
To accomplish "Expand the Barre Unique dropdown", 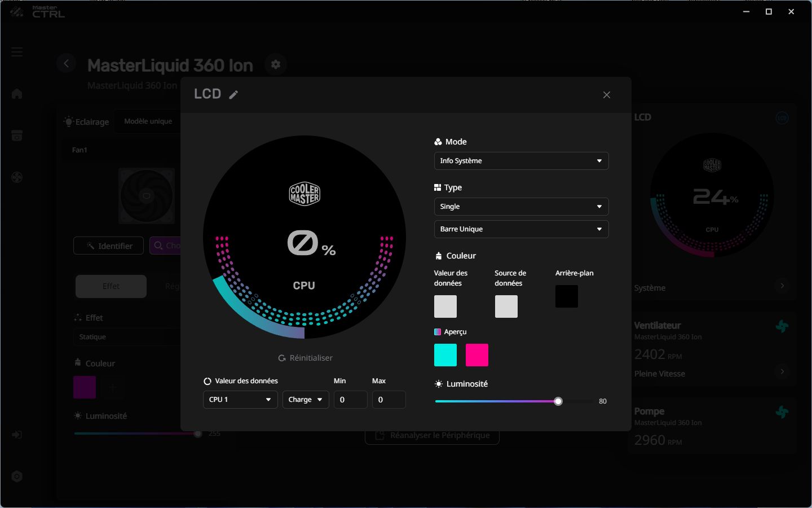I will pyautogui.click(x=521, y=229).
